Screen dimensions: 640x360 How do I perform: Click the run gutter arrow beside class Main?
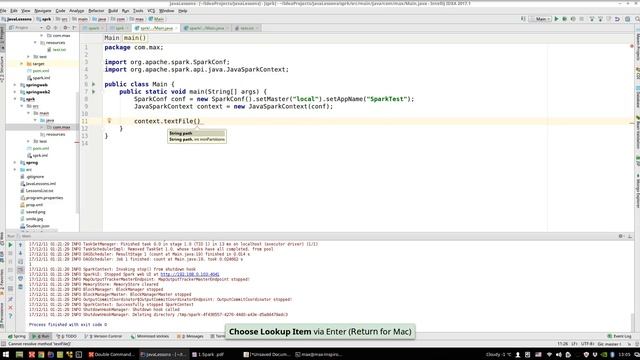click(x=93, y=84)
